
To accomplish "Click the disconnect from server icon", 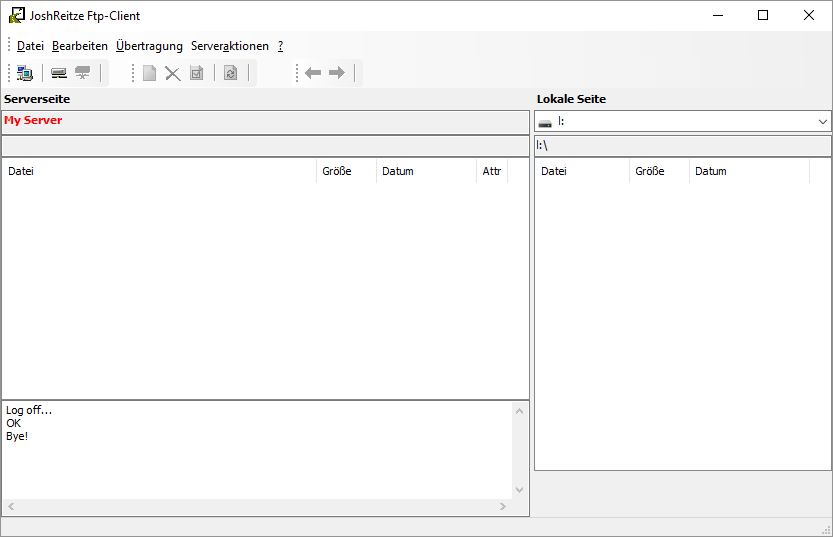I will coord(83,73).
